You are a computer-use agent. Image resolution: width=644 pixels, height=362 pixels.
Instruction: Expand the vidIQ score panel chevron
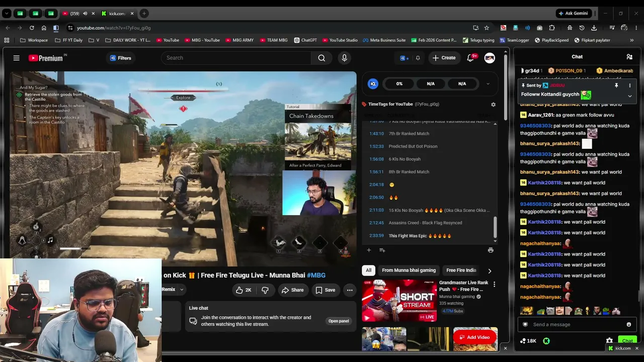pyautogui.click(x=488, y=83)
